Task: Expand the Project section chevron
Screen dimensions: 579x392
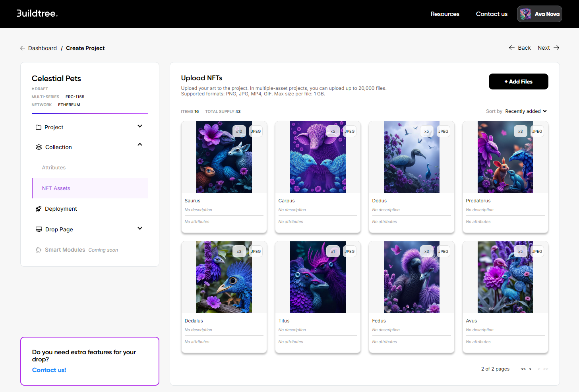Action: click(x=140, y=126)
